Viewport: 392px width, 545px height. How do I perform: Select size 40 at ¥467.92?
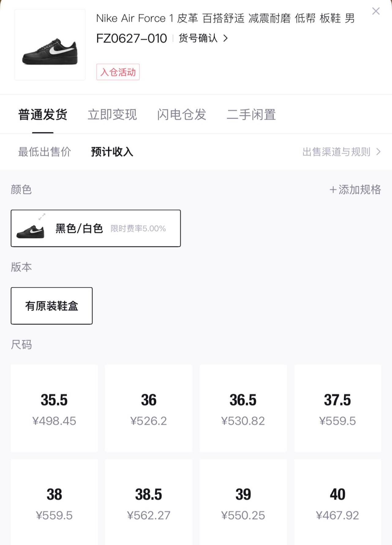coord(337,502)
